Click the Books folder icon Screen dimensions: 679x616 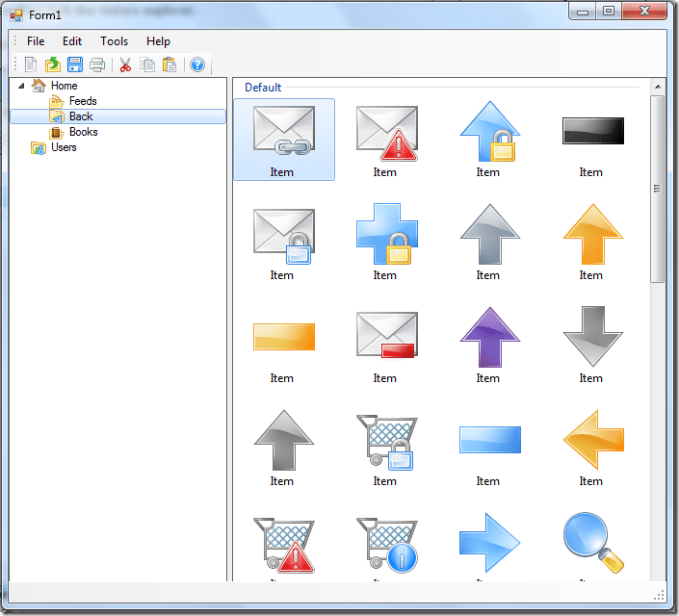click(57, 133)
